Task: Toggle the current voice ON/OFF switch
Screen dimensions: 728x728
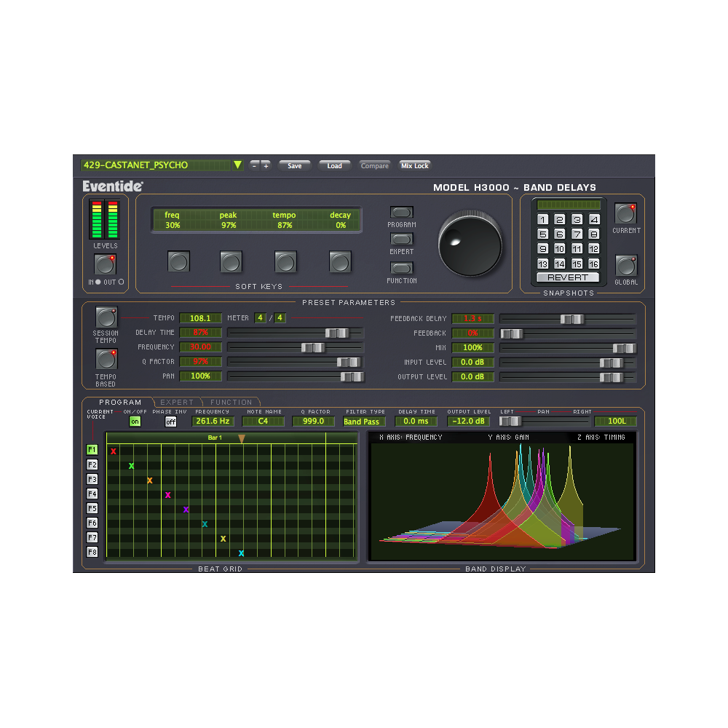Action: click(x=135, y=421)
